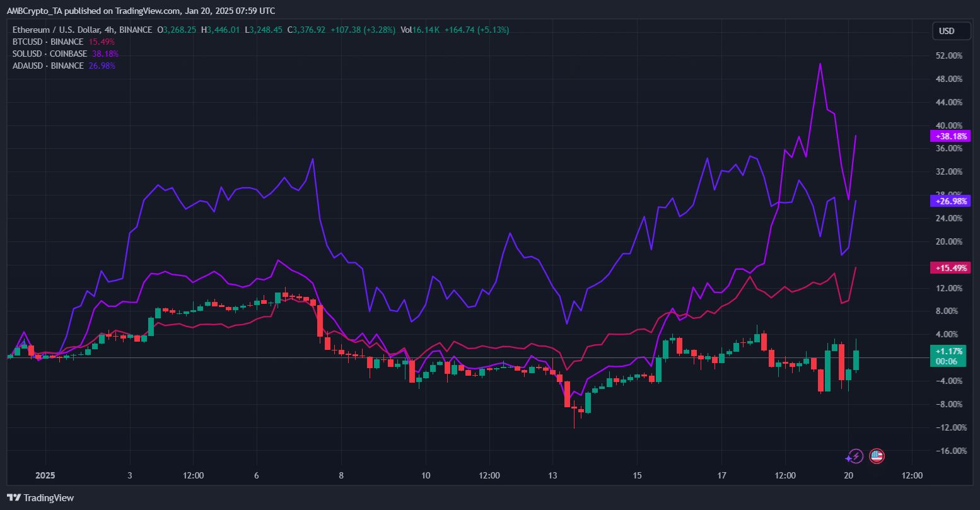Click the +26.98% ADAUSD price label
The height and width of the screenshot is (510, 980).
pos(950,201)
